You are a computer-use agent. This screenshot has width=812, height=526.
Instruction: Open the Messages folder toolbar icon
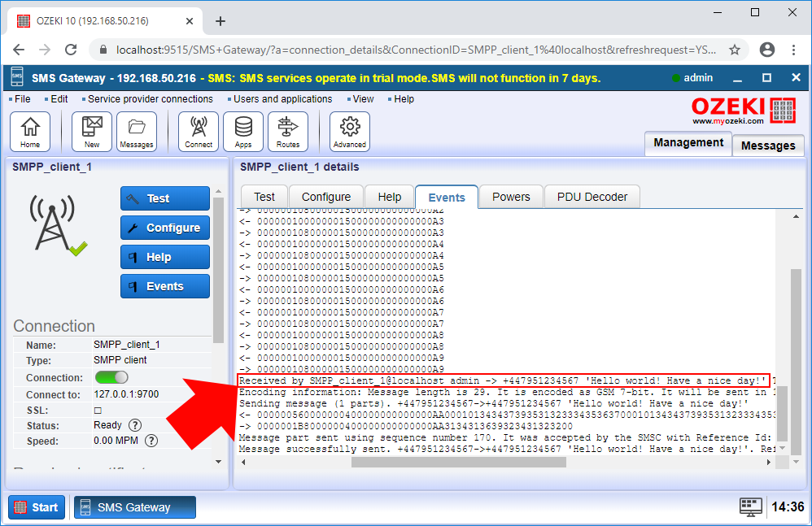tap(137, 132)
